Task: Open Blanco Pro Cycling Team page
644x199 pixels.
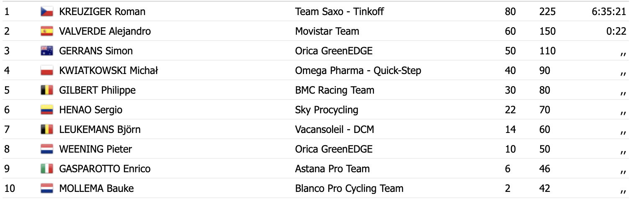Action: tap(349, 189)
